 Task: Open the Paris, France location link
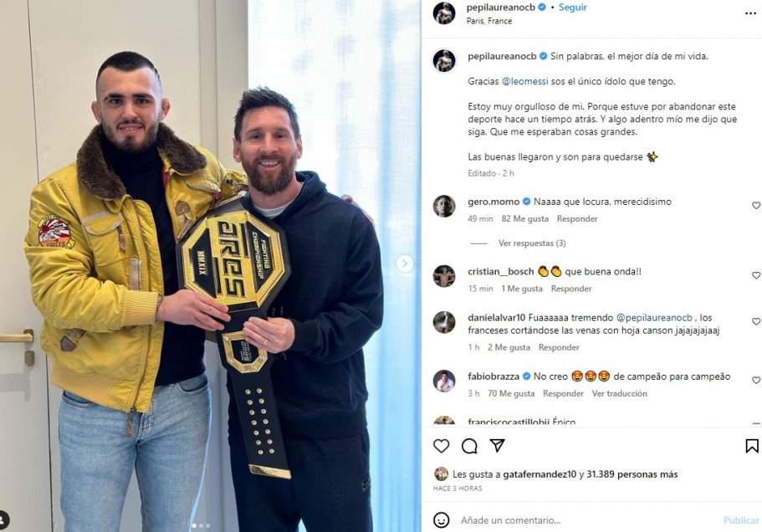[488, 21]
